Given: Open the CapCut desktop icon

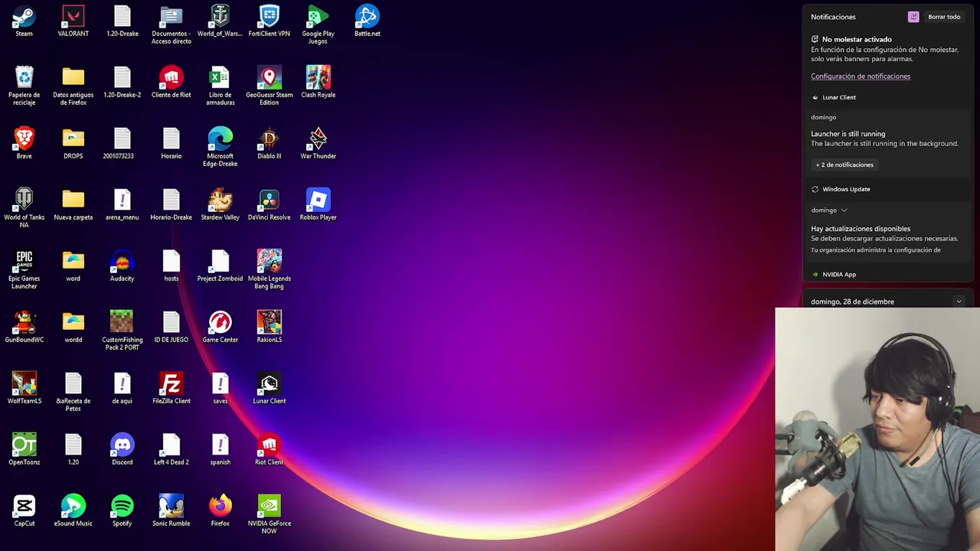Looking at the screenshot, I should [x=24, y=511].
